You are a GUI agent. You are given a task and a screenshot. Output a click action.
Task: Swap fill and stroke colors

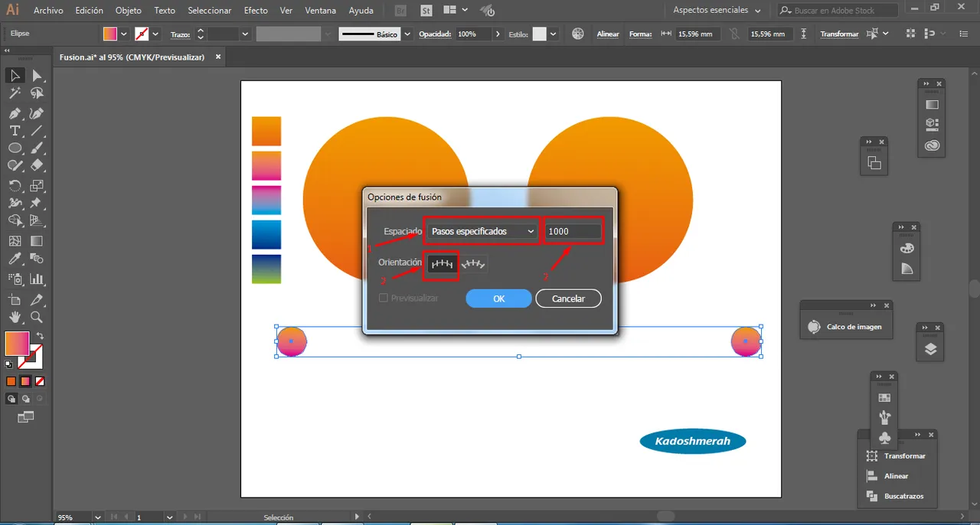[x=40, y=336]
